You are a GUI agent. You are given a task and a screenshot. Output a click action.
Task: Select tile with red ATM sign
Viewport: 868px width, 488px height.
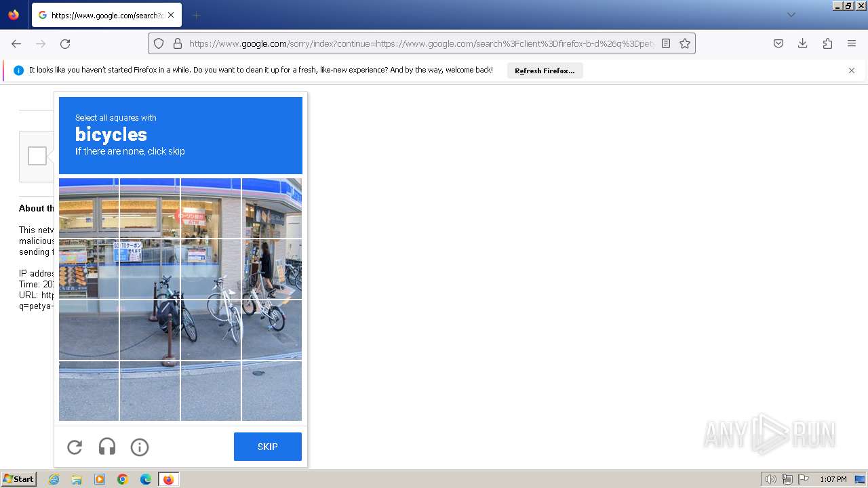211,208
